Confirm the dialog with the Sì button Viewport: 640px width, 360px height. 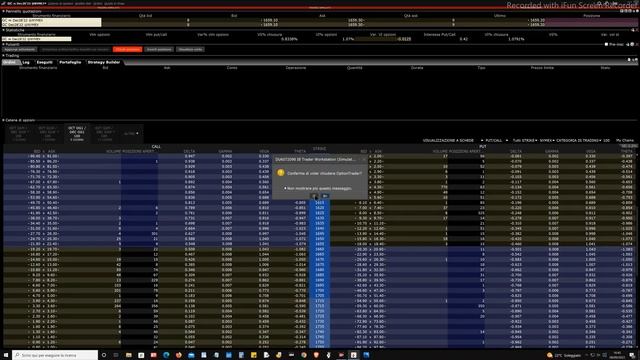coord(314,196)
